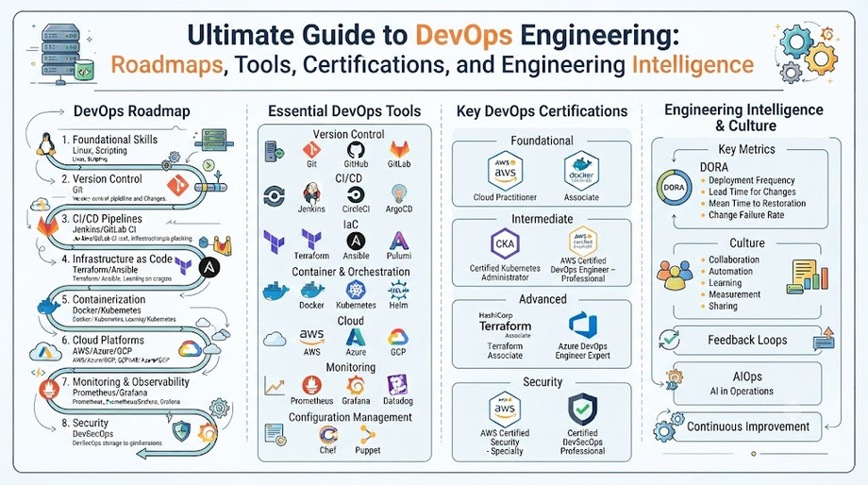
Task: Click the Grafana icon
Action: 356,385
